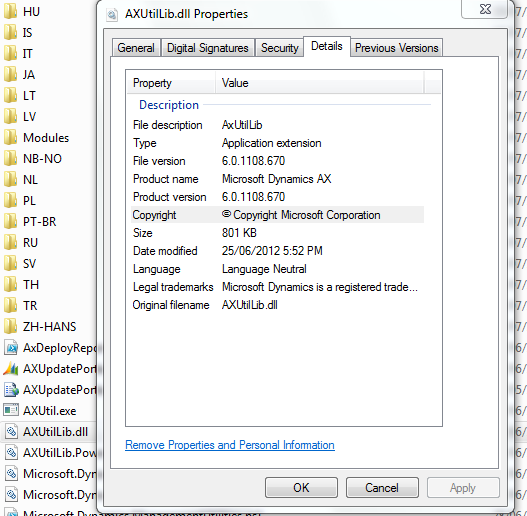
Task: Select the Product name row
Action: click(277, 179)
